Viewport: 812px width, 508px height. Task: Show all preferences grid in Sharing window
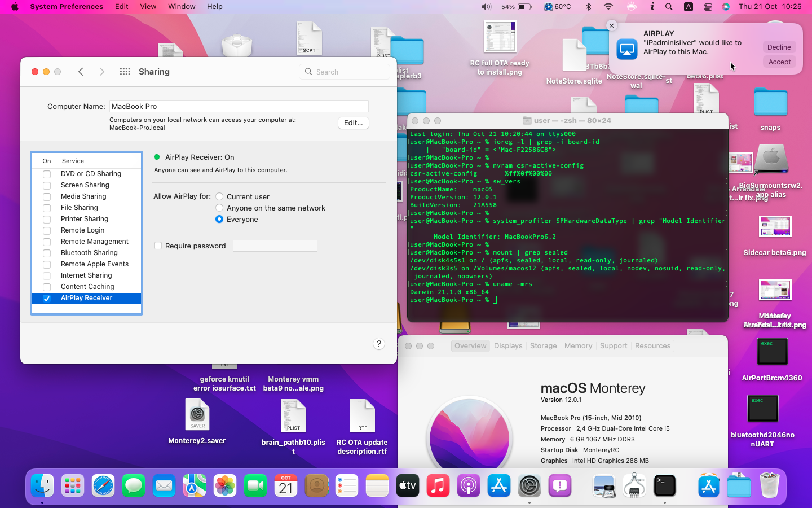point(125,72)
